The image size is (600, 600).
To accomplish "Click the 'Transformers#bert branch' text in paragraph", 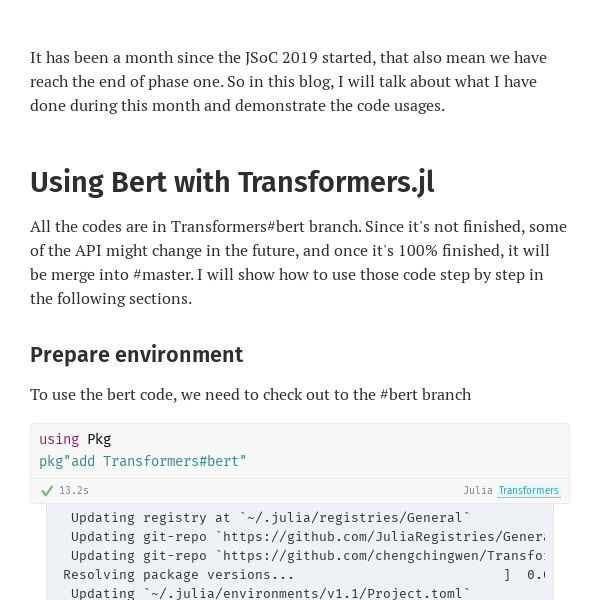I will 266,227.
